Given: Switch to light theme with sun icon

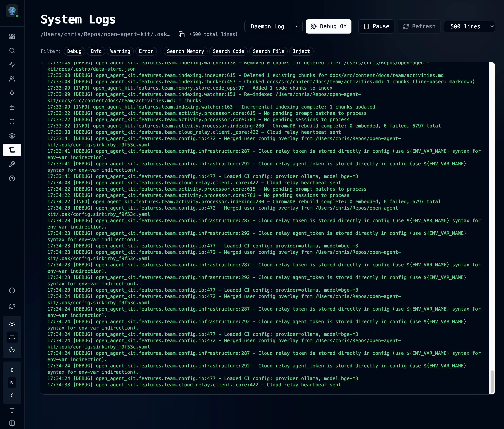Looking at the screenshot, I should click(x=12, y=324).
